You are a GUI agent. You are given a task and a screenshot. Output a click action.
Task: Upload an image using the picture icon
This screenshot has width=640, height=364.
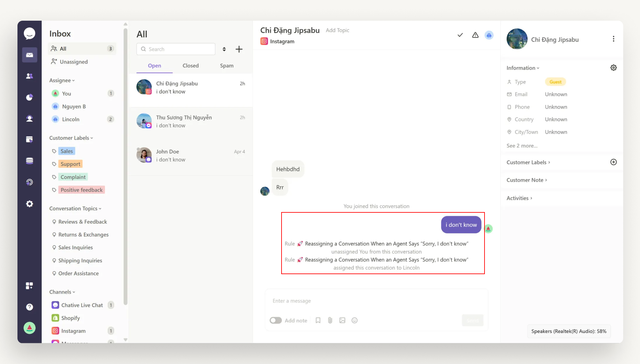pyautogui.click(x=342, y=320)
